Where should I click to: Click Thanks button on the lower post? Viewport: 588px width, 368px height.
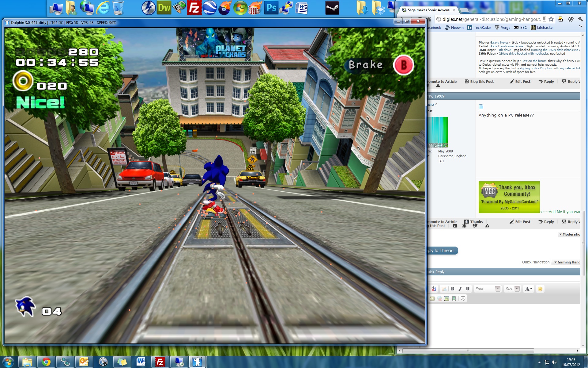(473, 221)
